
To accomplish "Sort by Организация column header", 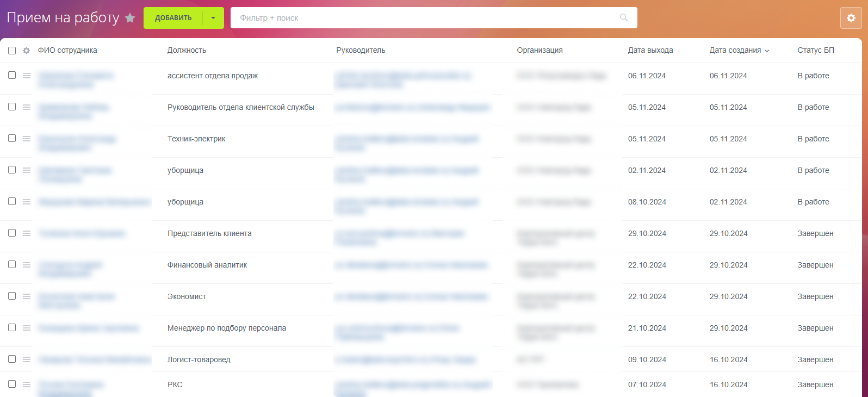I will pyautogui.click(x=540, y=50).
